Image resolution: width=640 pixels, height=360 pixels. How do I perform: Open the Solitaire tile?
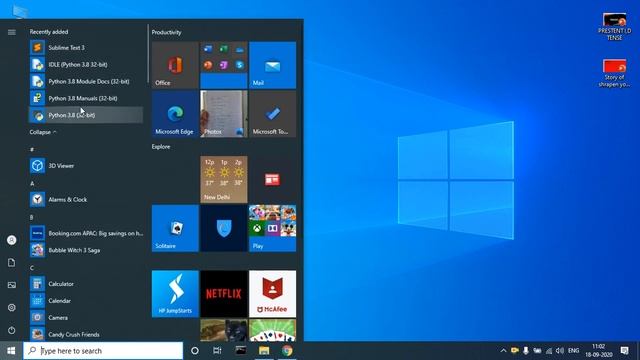(x=175, y=229)
